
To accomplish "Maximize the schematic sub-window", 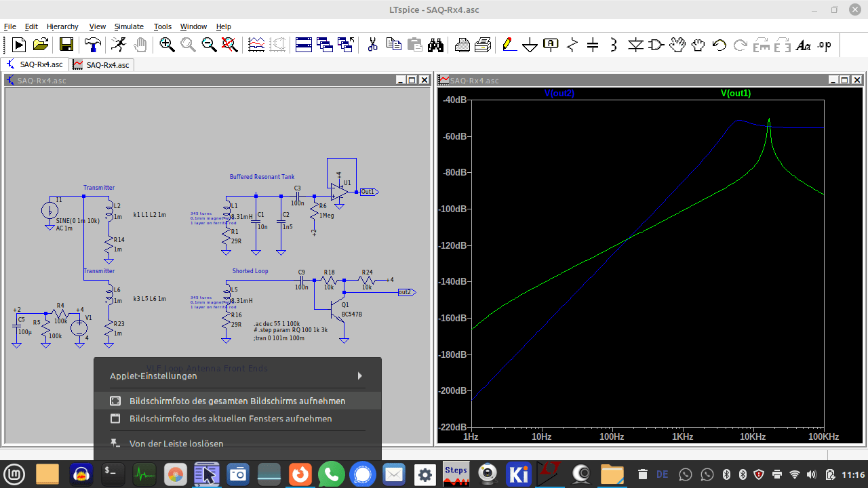I will [x=412, y=80].
